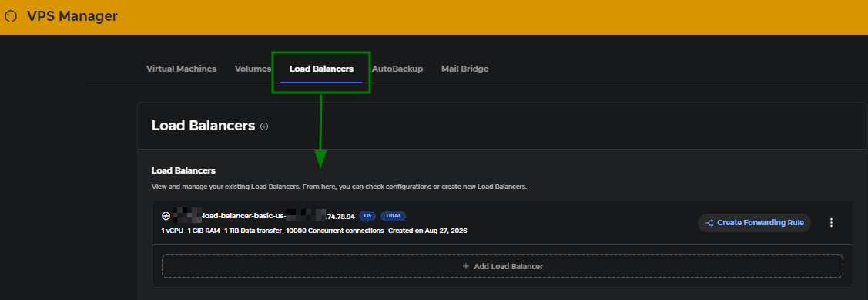
Task: Switch to the Volumes tab
Action: coord(253,69)
